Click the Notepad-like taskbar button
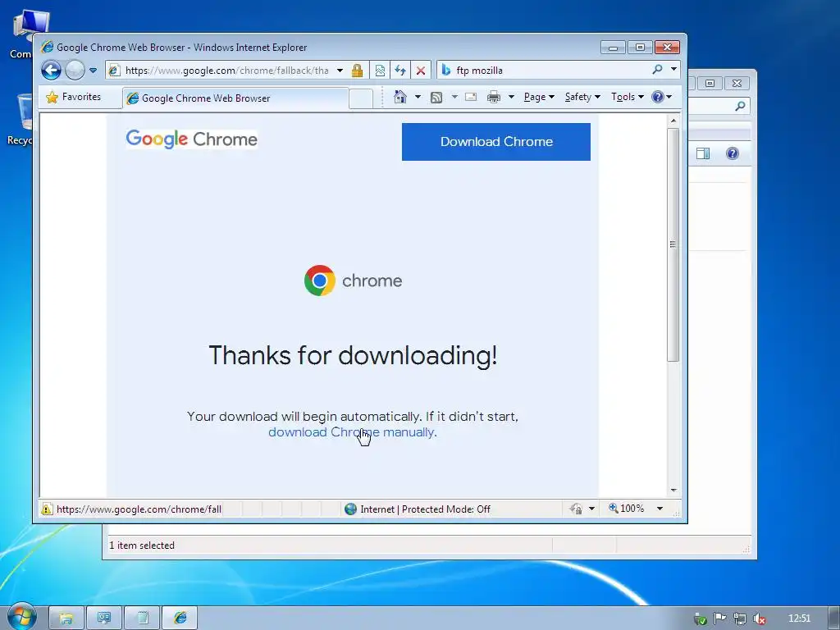The width and height of the screenshot is (840, 630). [x=143, y=619]
